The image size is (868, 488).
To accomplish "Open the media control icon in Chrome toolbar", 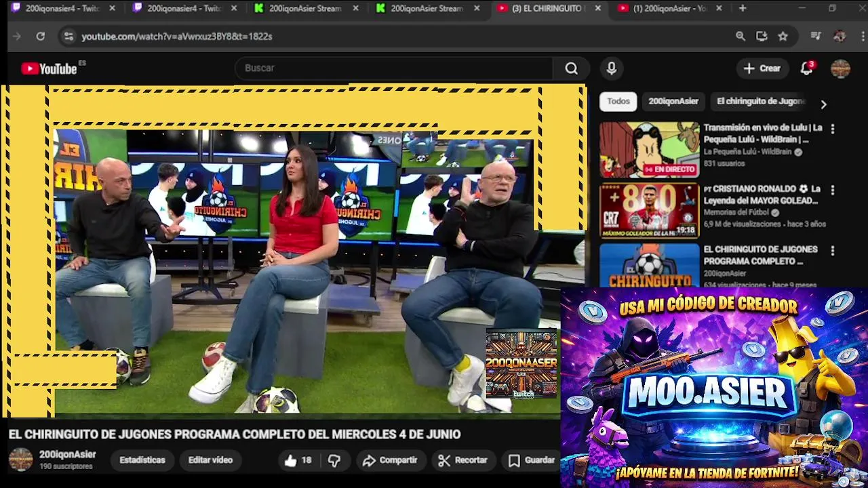I will click(x=816, y=37).
